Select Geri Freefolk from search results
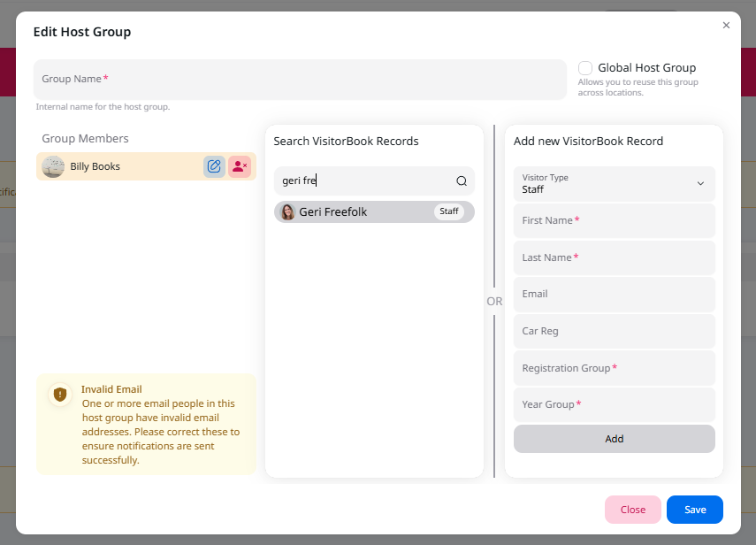The height and width of the screenshot is (545, 756). pos(354,212)
